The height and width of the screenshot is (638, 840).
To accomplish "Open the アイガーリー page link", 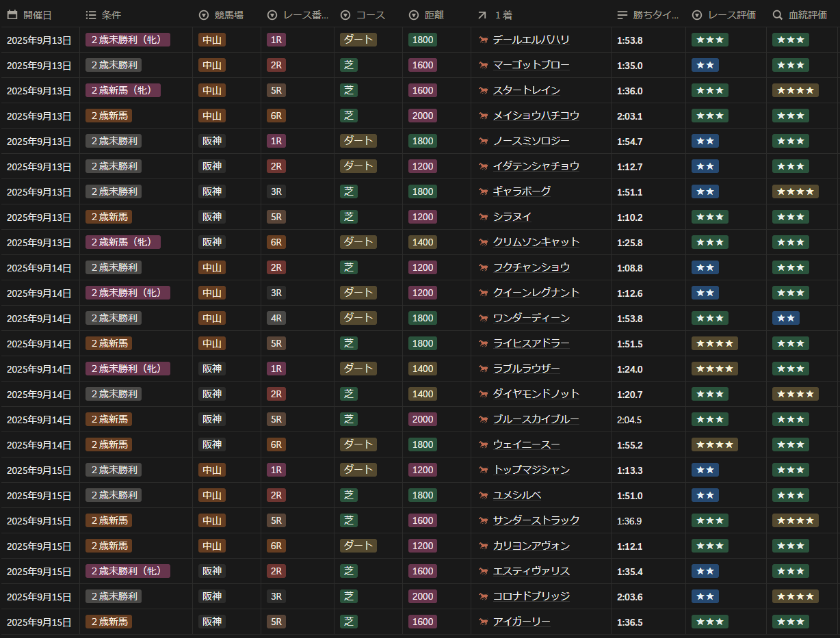I will coord(521,622).
